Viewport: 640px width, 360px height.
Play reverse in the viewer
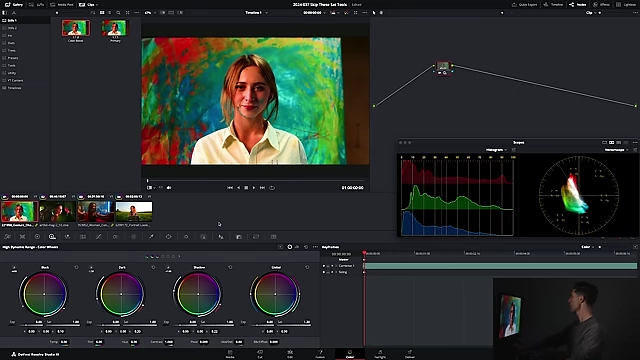[238, 188]
